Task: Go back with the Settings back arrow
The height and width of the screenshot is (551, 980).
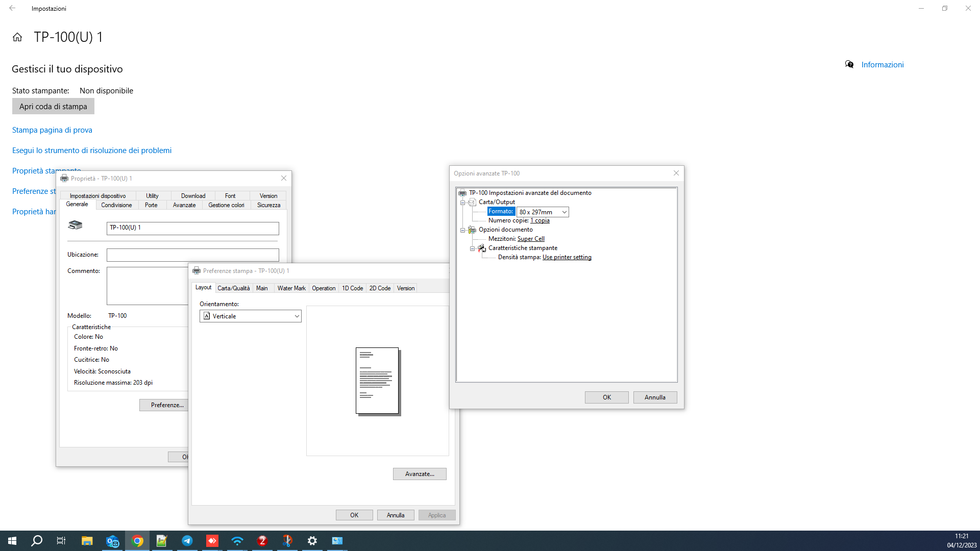Action: tap(12, 8)
